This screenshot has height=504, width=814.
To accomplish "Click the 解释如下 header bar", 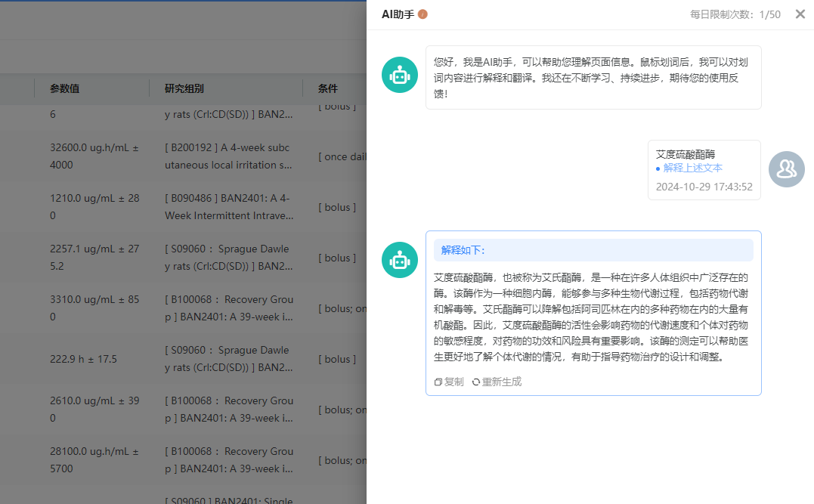I will 593,250.
